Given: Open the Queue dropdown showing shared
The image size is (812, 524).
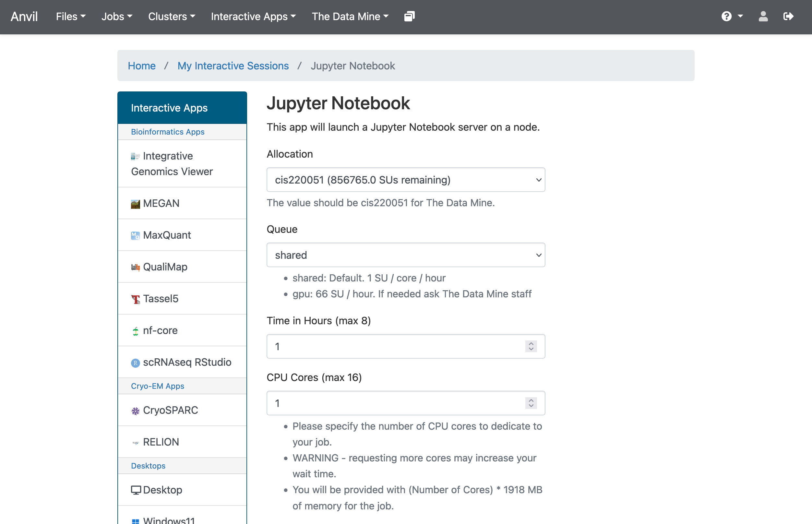Looking at the screenshot, I should point(405,255).
